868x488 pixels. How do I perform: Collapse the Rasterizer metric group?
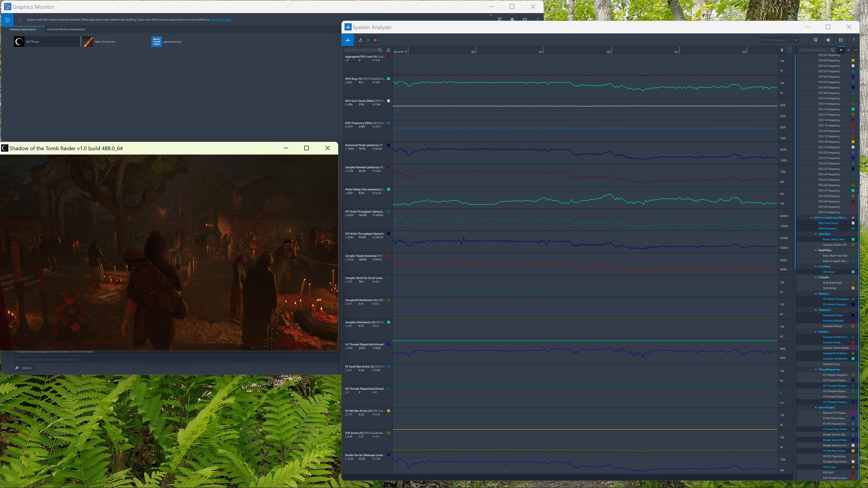[816, 310]
